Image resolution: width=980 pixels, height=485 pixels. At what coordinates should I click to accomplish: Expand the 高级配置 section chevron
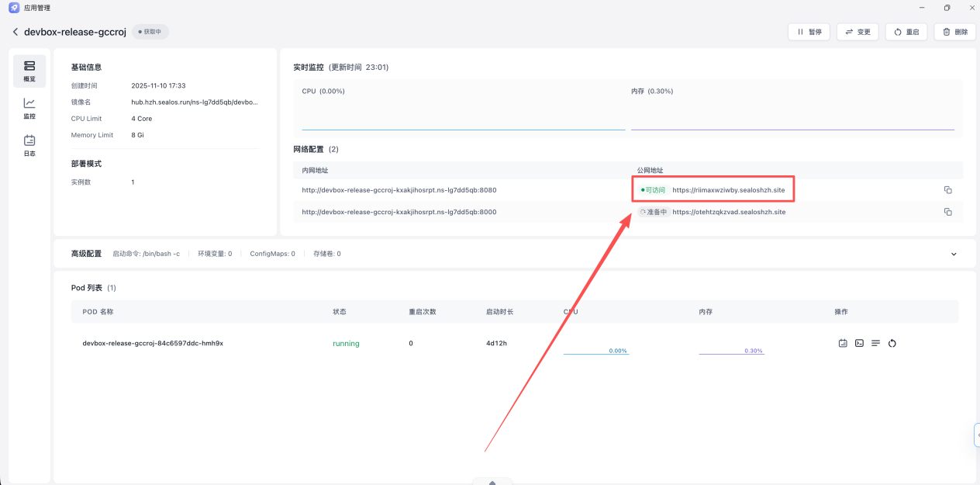(x=954, y=254)
